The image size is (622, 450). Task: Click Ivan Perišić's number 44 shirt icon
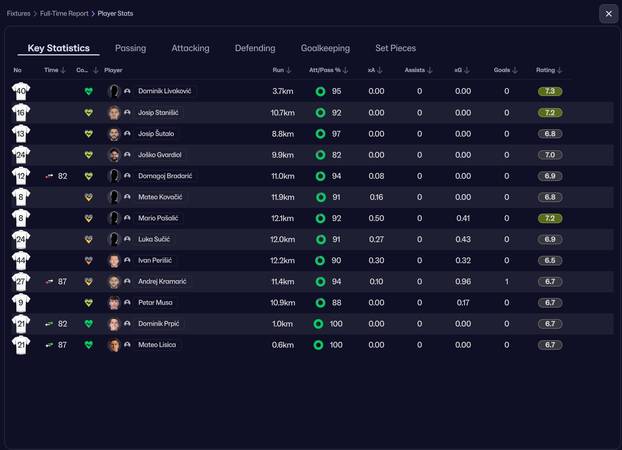pyautogui.click(x=21, y=260)
